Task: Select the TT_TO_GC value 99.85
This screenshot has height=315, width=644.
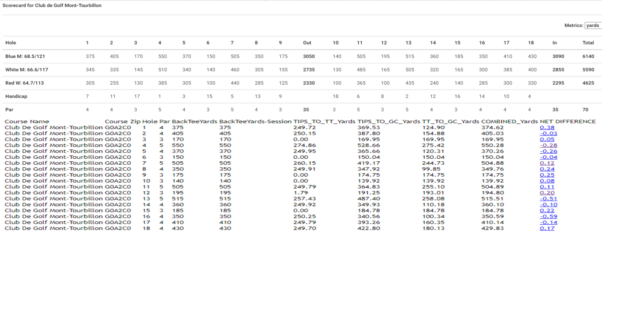Action: coord(431,169)
